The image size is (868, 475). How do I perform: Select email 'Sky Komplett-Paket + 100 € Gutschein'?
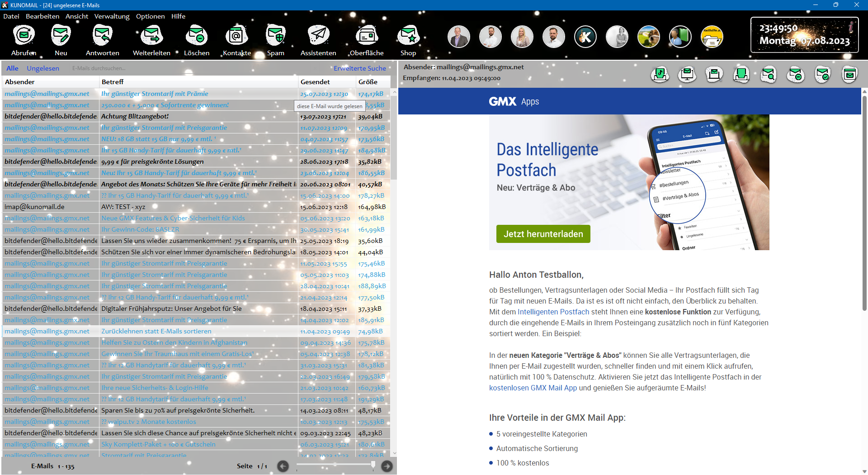click(x=196, y=444)
